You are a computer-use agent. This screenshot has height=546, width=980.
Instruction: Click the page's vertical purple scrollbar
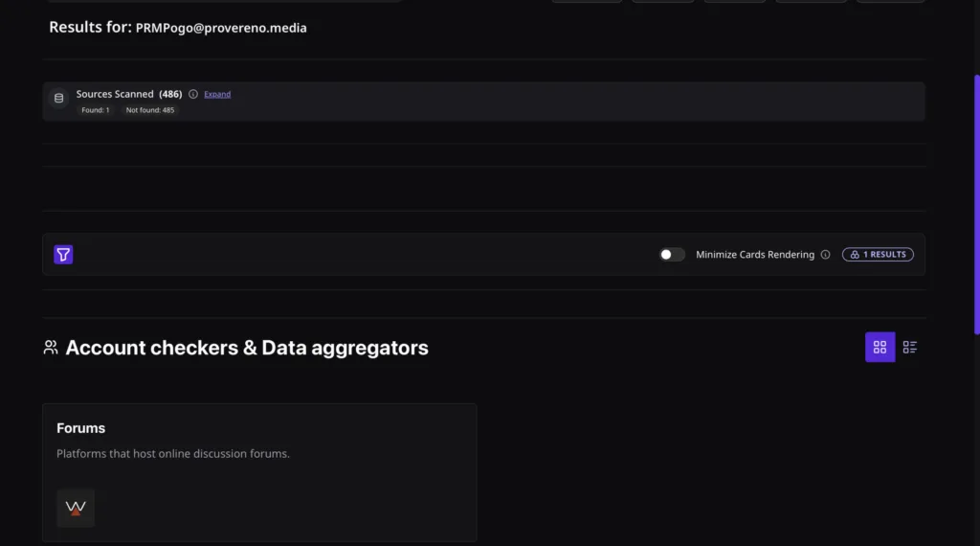pos(977,205)
